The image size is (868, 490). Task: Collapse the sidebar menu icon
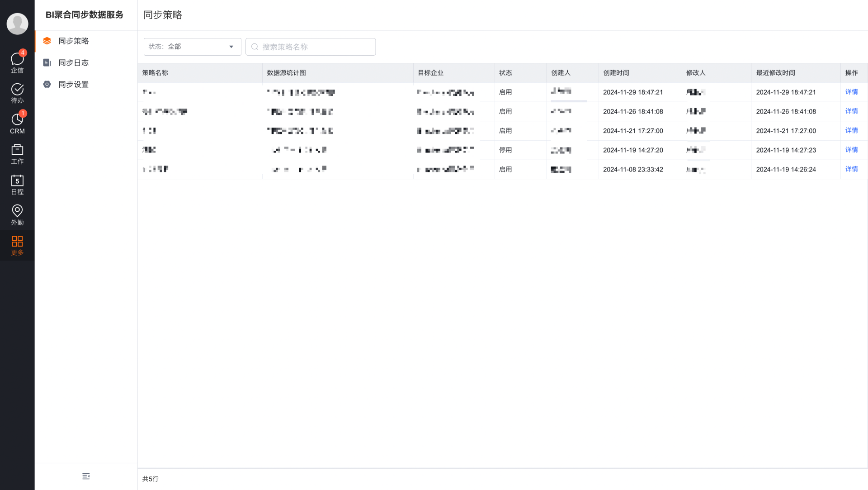86,476
